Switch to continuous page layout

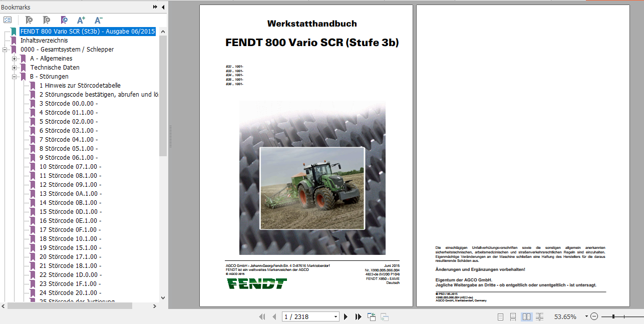click(x=513, y=316)
